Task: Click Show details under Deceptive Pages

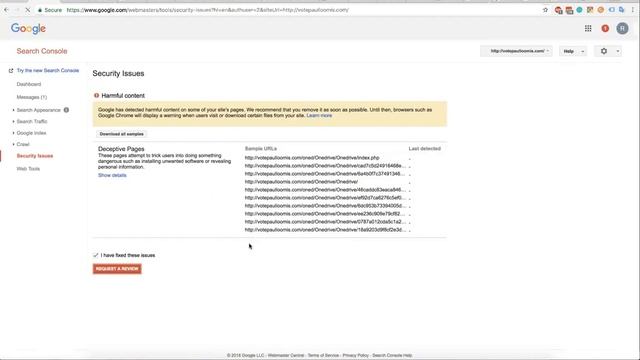Action: click(112, 175)
